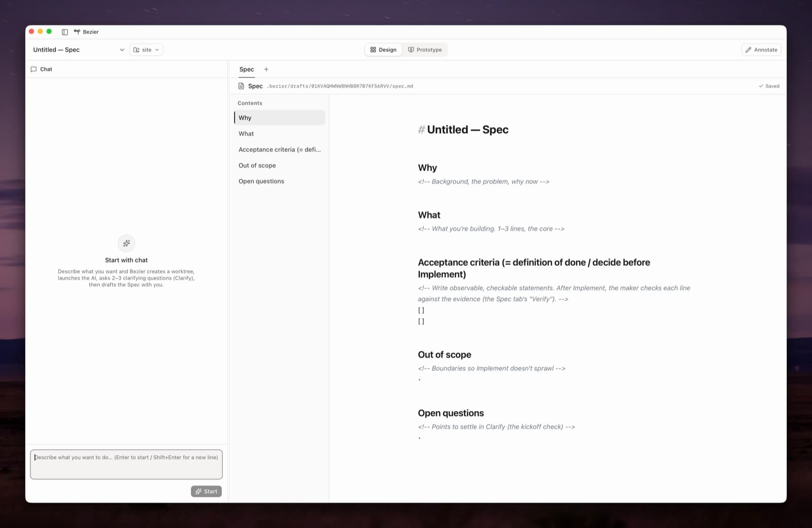Viewport: 812px width, 528px height.
Task: Click the Start button
Action: click(x=206, y=491)
